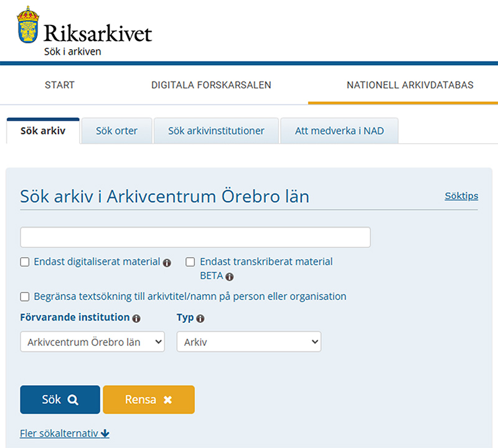498x448 pixels.
Task: Open the Typ dropdown showing Arkiv
Action: pyautogui.click(x=249, y=342)
